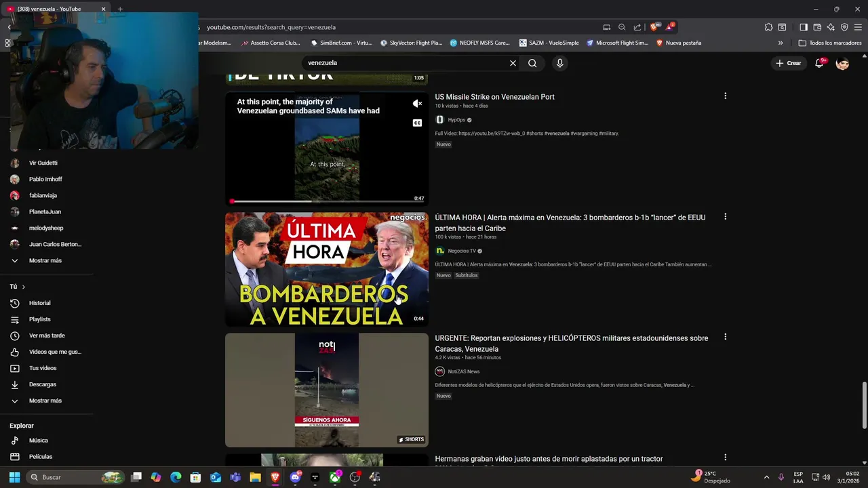Open the Brave Wallet icon
Image resolution: width=868 pixels, height=488 pixels.
click(x=817, y=27)
